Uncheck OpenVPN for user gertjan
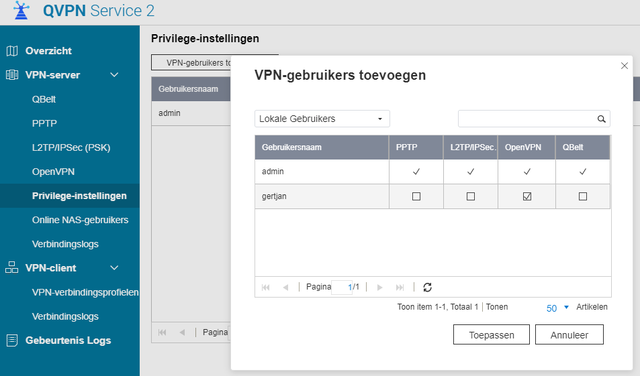The image size is (640, 376). pos(527,196)
